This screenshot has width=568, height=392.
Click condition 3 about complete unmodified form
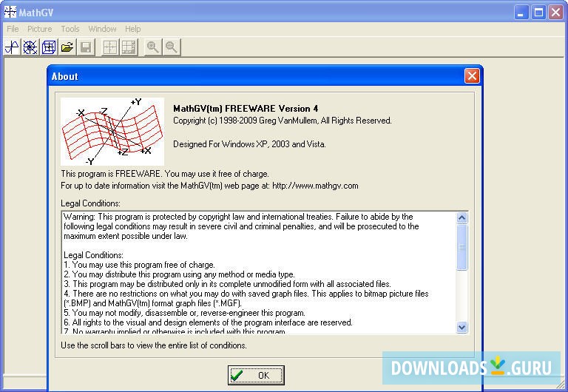(x=227, y=284)
